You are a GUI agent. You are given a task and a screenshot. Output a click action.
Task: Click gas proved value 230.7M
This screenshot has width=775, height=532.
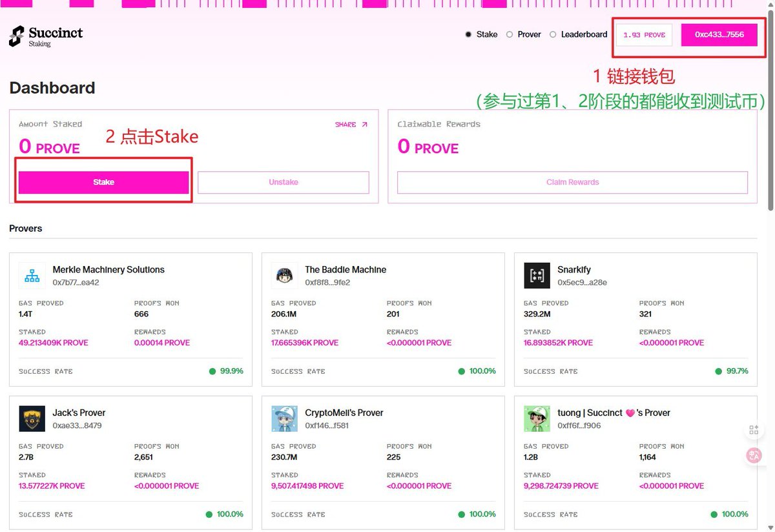285,458
